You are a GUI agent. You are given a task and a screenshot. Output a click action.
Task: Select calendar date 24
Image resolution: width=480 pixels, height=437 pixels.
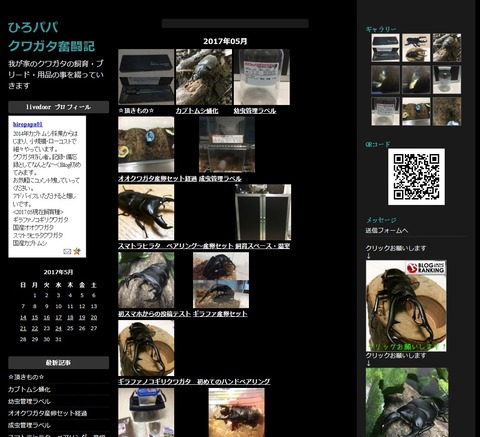coord(58,329)
